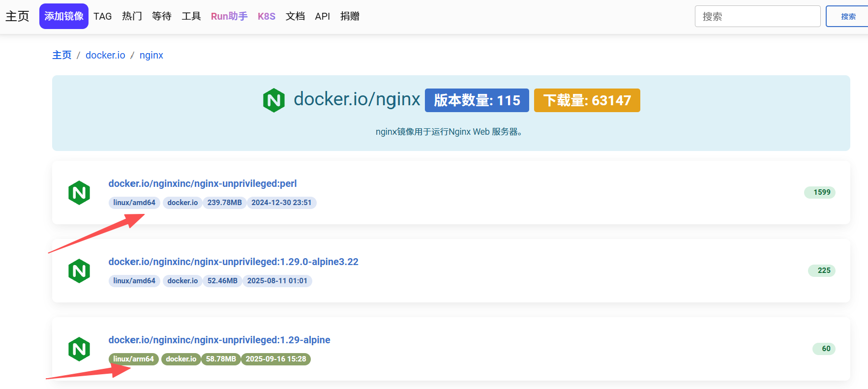Open the Run助手 navigation item

point(229,16)
